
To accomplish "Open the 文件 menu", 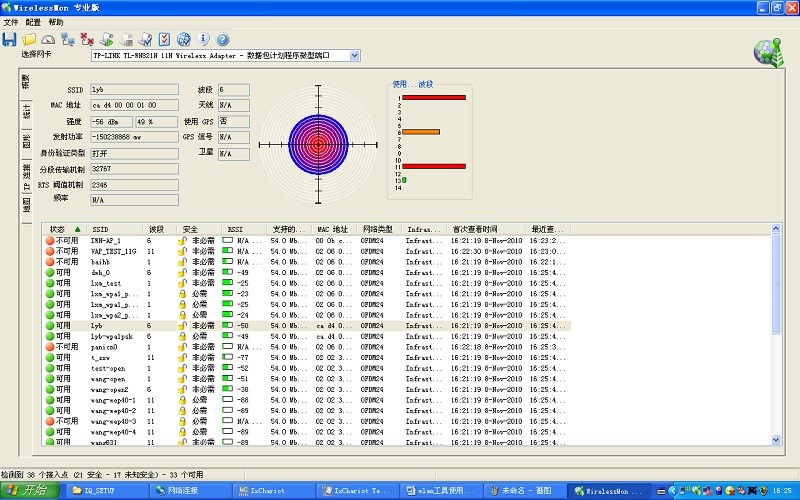I will coord(11,22).
